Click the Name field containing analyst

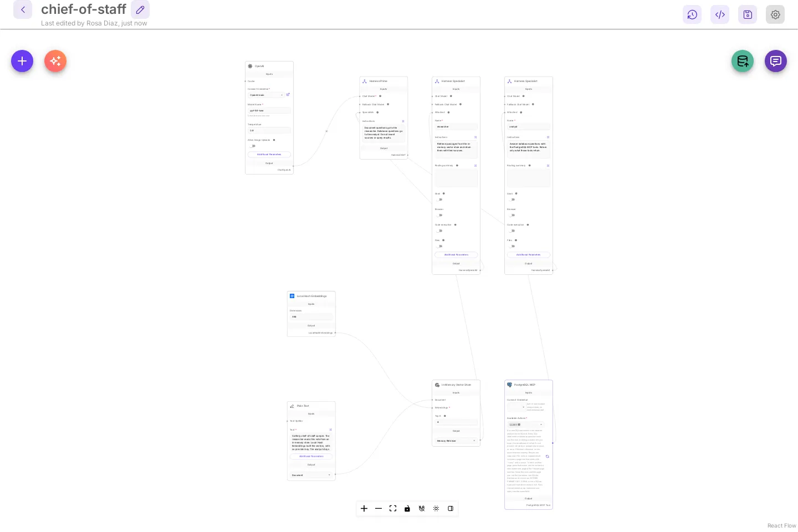[x=529, y=126]
